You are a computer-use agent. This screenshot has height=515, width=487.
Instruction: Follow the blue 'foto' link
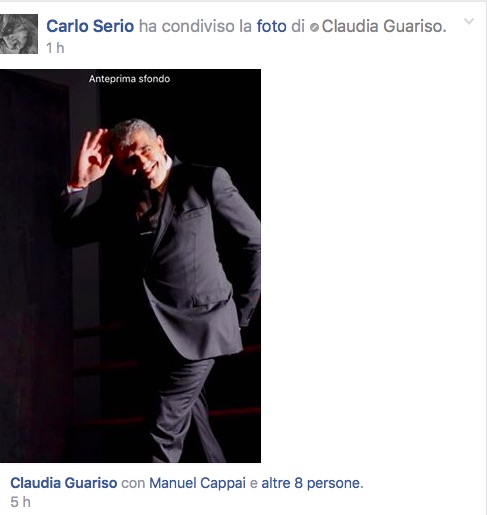(x=271, y=26)
